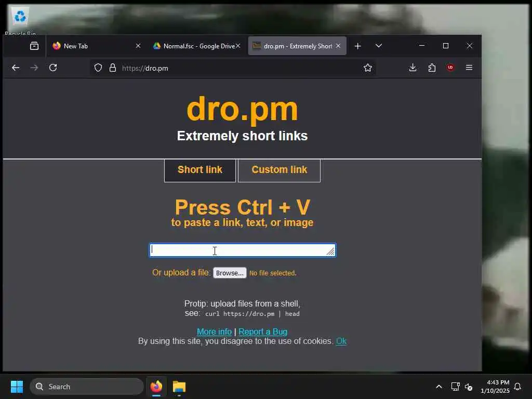Click the forward navigation arrow
The width and height of the screenshot is (532, 399).
coord(34,68)
